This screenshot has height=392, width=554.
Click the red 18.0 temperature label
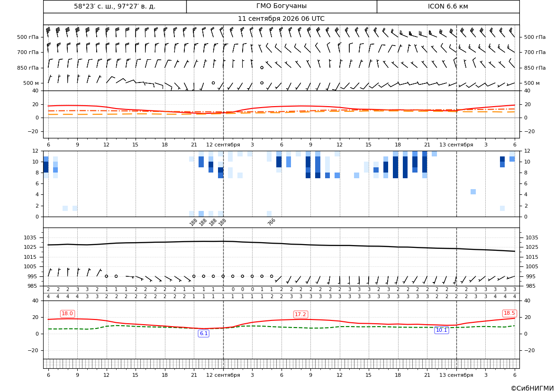pos(67,313)
